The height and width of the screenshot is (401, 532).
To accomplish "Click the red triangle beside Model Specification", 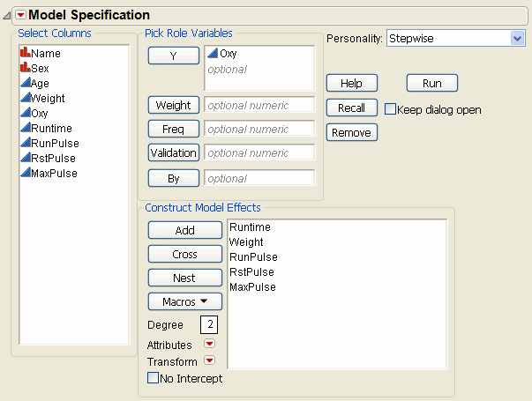I will [21, 15].
